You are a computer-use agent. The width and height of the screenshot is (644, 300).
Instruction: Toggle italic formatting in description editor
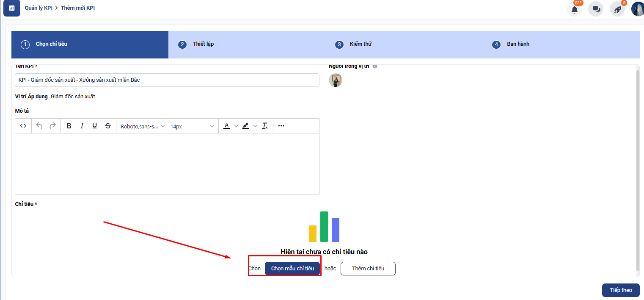pyautogui.click(x=82, y=126)
